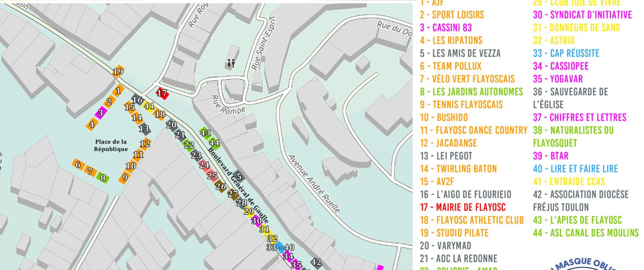Viewport: 644px width, 270px height.
Task: Select the restroom icon on the map
Action: [x=231, y=63]
